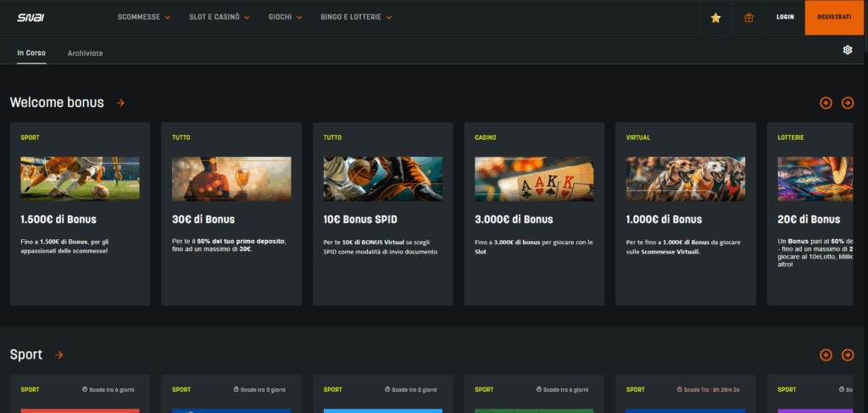
Task: Click the arrow next to Welcome bonus
Action: 120,103
